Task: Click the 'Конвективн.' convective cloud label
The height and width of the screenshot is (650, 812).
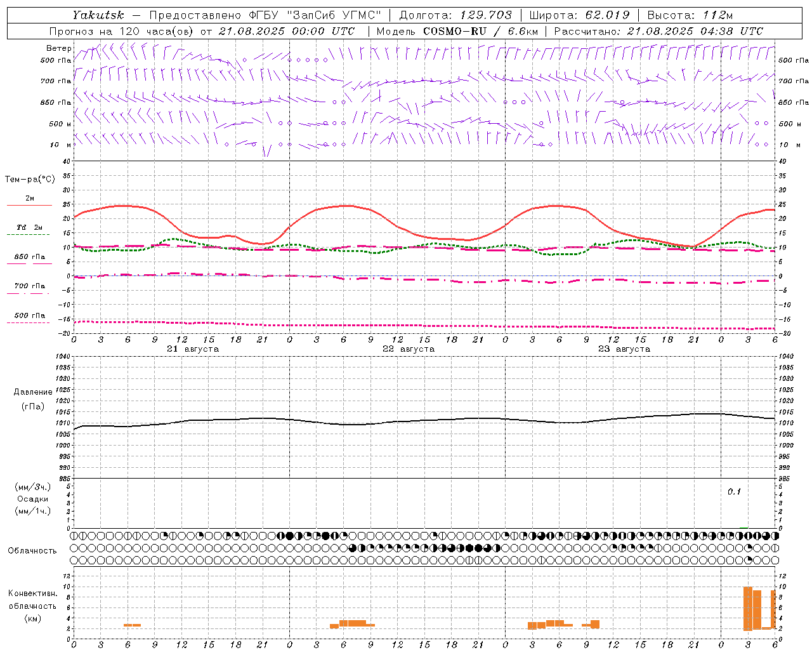Action: point(33,594)
